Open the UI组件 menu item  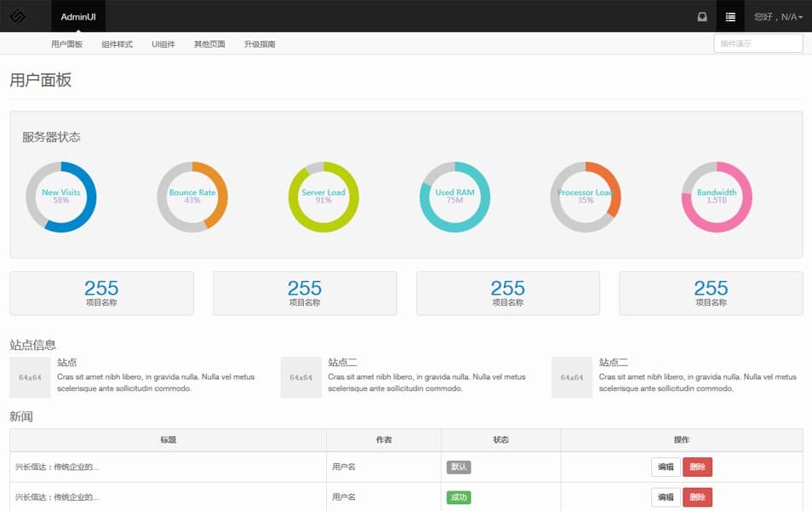(163, 43)
